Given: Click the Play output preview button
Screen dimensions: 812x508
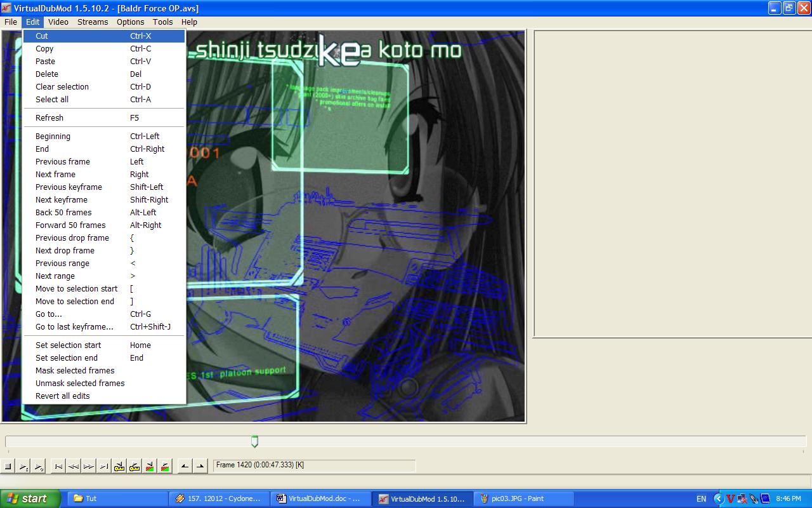Looking at the screenshot, I should pyautogui.click(x=39, y=467).
